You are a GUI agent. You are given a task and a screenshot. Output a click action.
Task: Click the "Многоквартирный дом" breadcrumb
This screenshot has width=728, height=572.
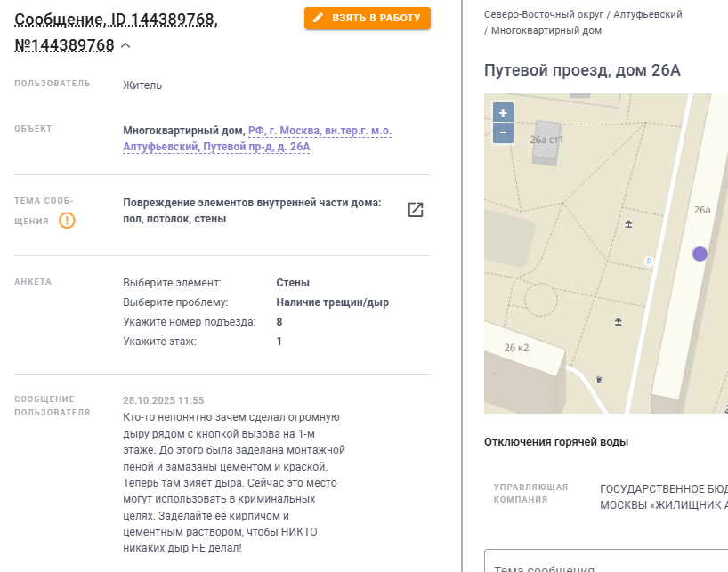546,30
